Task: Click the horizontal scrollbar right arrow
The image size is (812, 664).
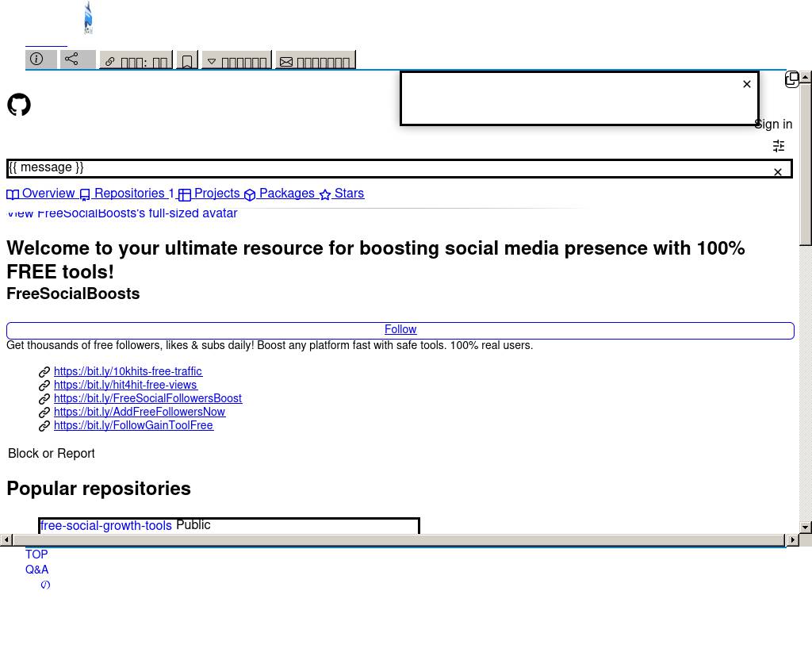Action: click(x=791, y=539)
